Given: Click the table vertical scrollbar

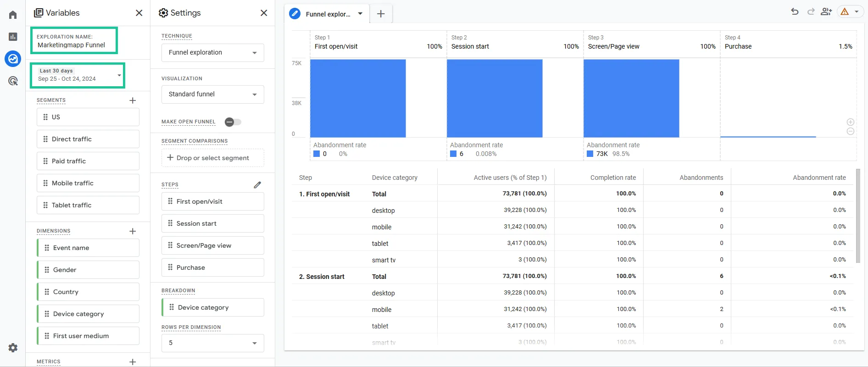Looking at the screenshot, I should coord(858,216).
